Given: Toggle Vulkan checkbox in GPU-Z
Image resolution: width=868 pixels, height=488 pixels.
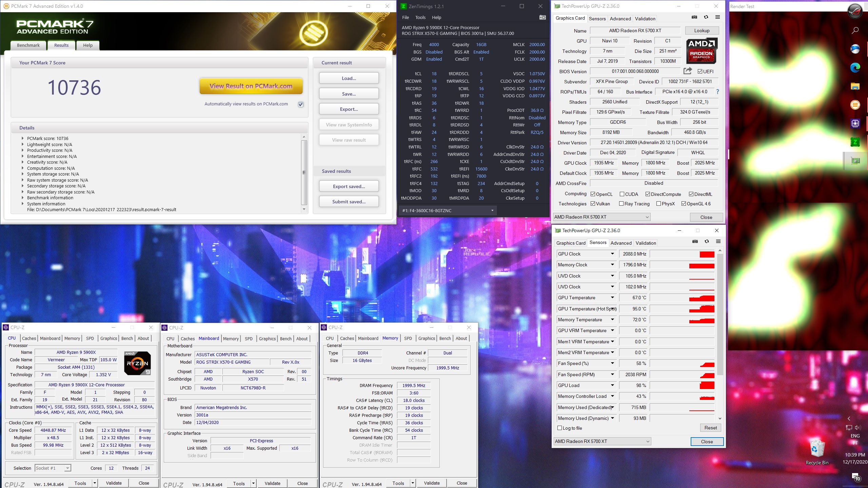Looking at the screenshot, I should (x=593, y=204).
